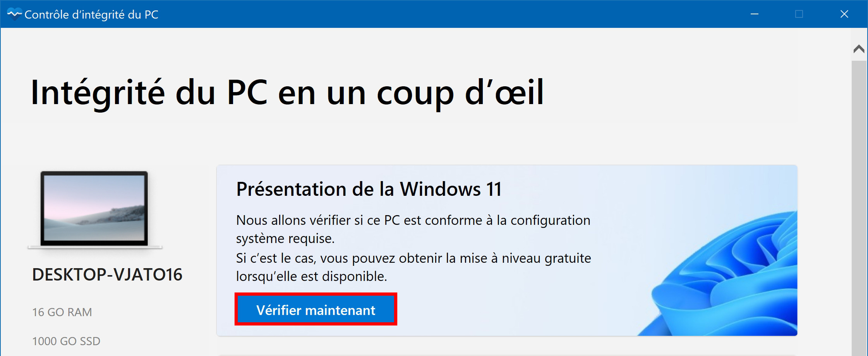Click the 1000 GO SSD storage label
The image size is (868, 356).
click(x=66, y=341)
